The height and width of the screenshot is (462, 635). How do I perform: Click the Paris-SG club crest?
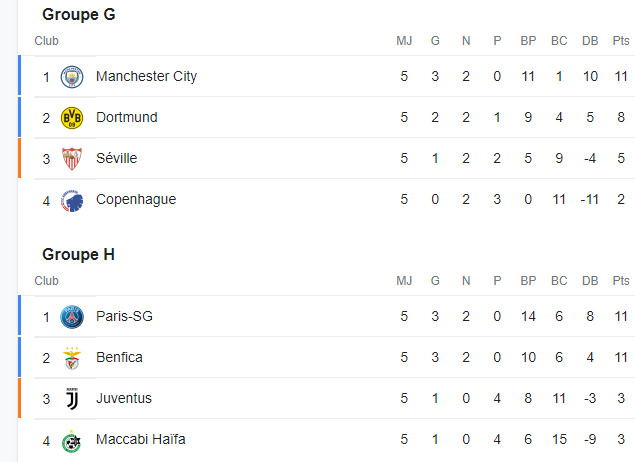coord(72,317)
